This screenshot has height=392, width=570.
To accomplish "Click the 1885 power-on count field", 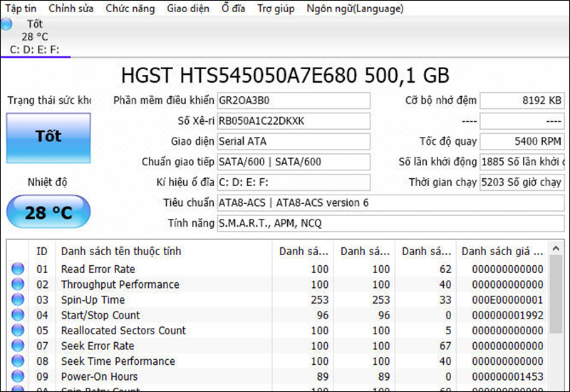I will pos(522,162).
